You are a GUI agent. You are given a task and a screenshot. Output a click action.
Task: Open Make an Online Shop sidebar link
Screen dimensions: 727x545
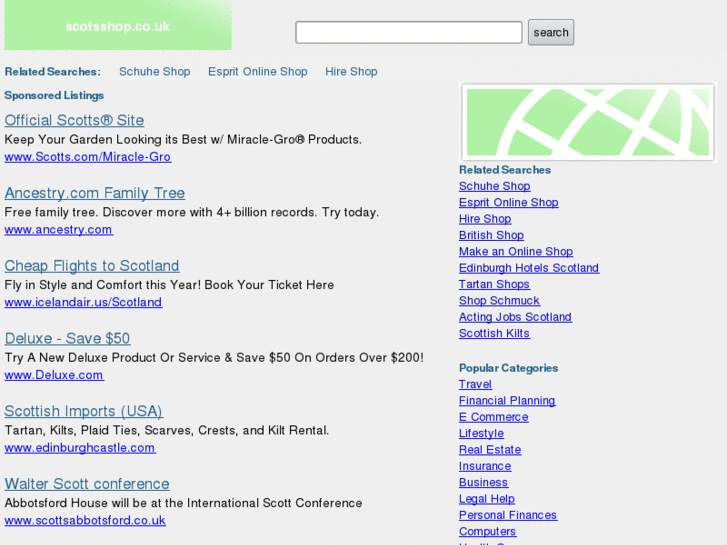click(516, 251)
